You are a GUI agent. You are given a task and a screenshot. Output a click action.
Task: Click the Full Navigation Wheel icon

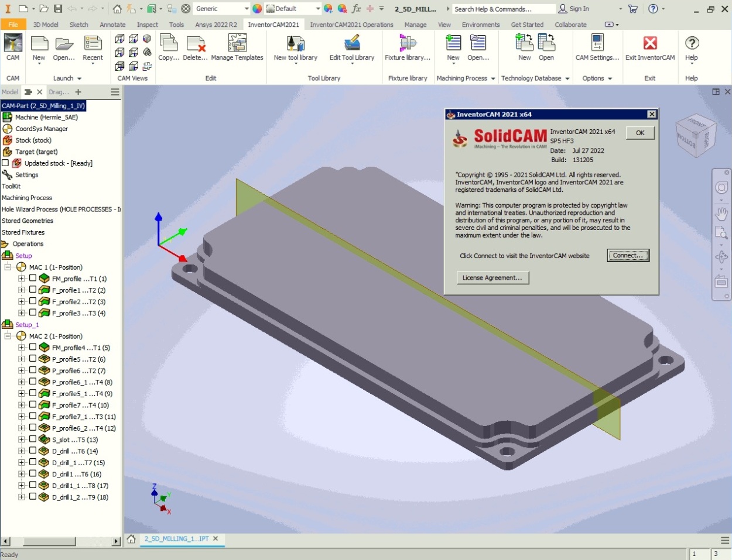pos(721,187)
